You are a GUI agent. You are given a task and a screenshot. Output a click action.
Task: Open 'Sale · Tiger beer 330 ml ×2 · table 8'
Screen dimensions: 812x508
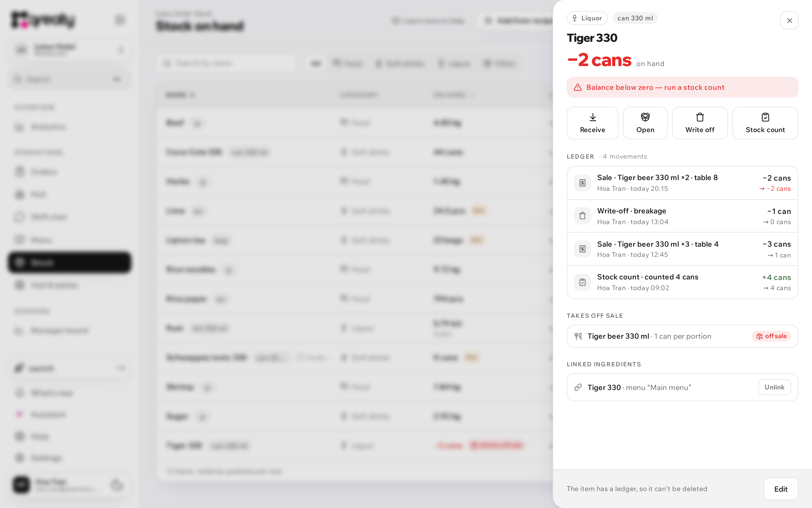(682, 183)
